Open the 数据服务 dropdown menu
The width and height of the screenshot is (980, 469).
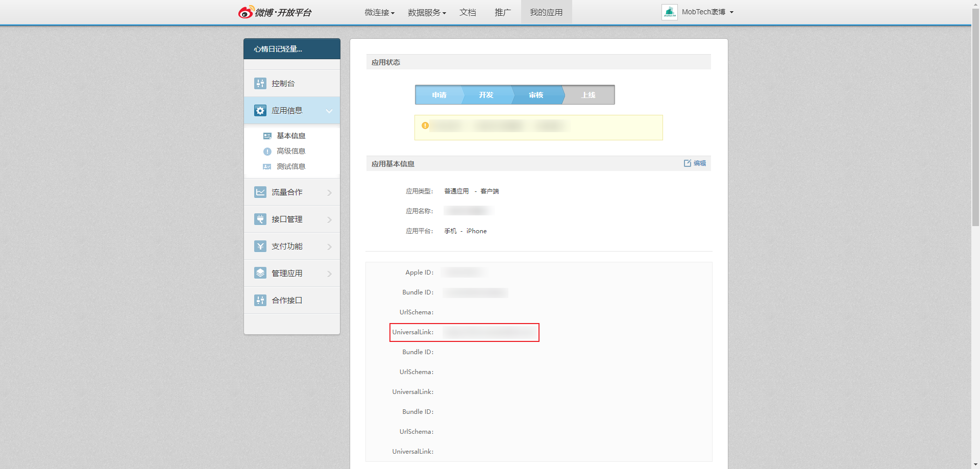(427, 12)
